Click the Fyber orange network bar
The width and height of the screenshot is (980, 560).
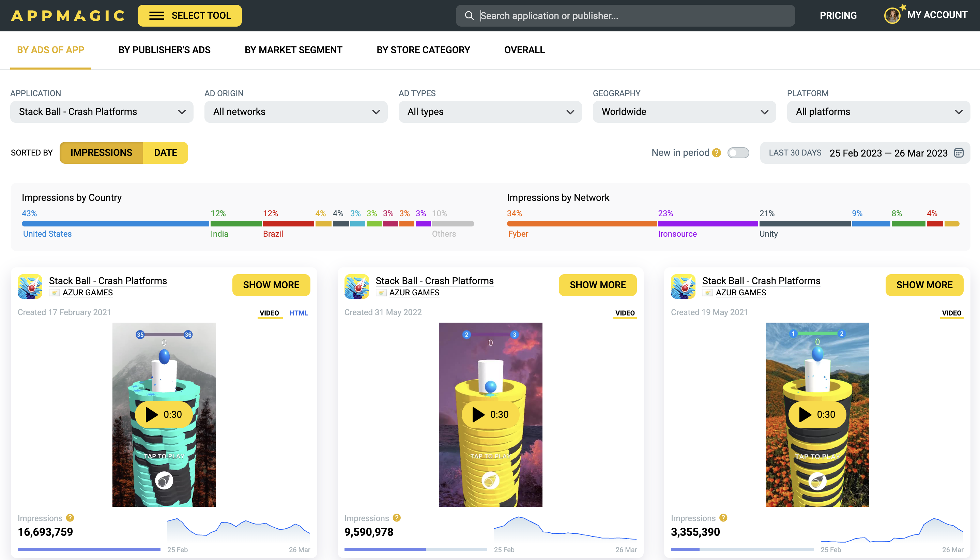point(582,224)
